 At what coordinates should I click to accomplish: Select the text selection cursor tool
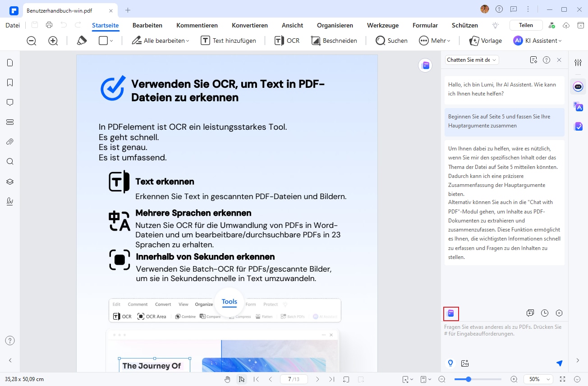click(x=242, y=379)
